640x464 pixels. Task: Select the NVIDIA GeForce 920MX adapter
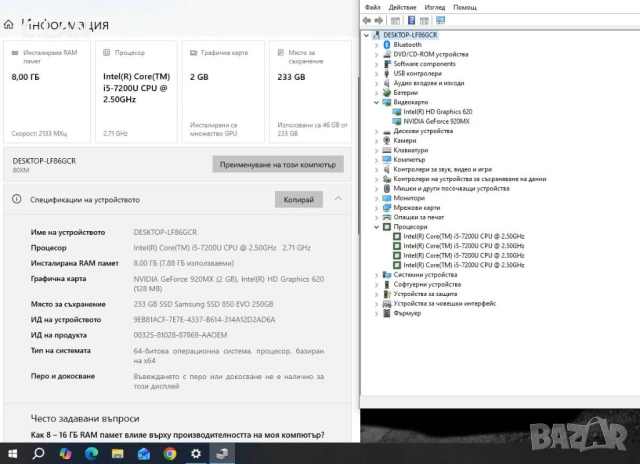coord(436,121)
